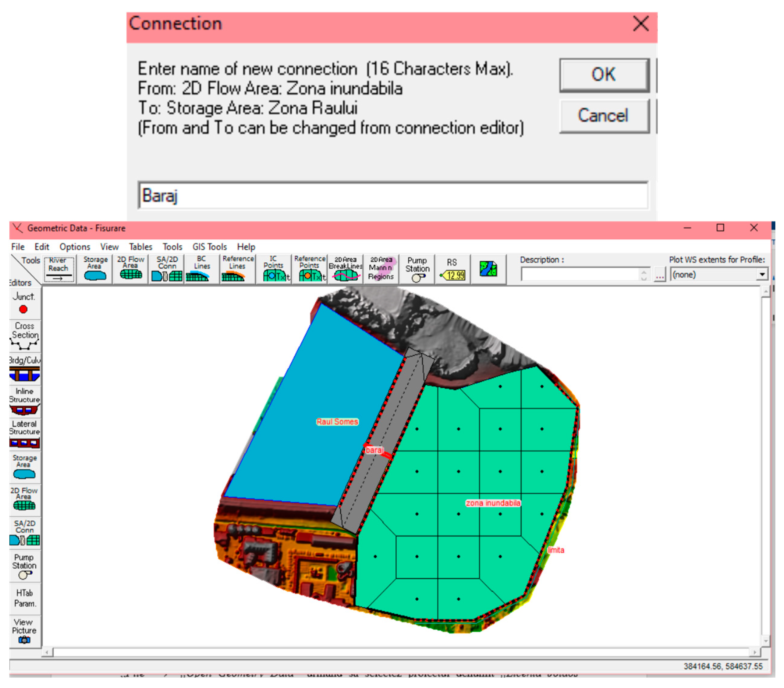Image resolution: width=784 pixels, height=688 pixels.
Task: Open the Brdg/Culv editor
Action: click(25, 369)
